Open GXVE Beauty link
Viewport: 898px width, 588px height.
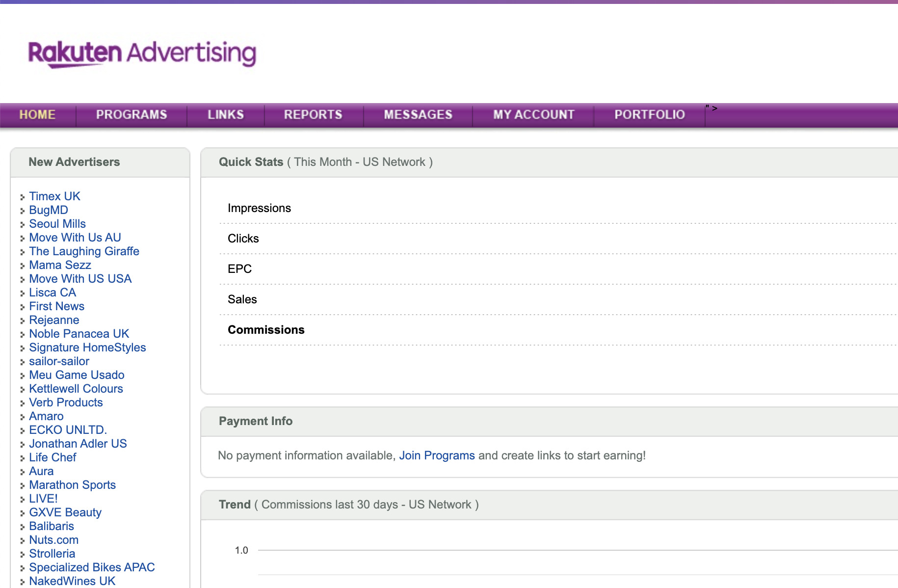pyautogui.click(x=65, y=512)
